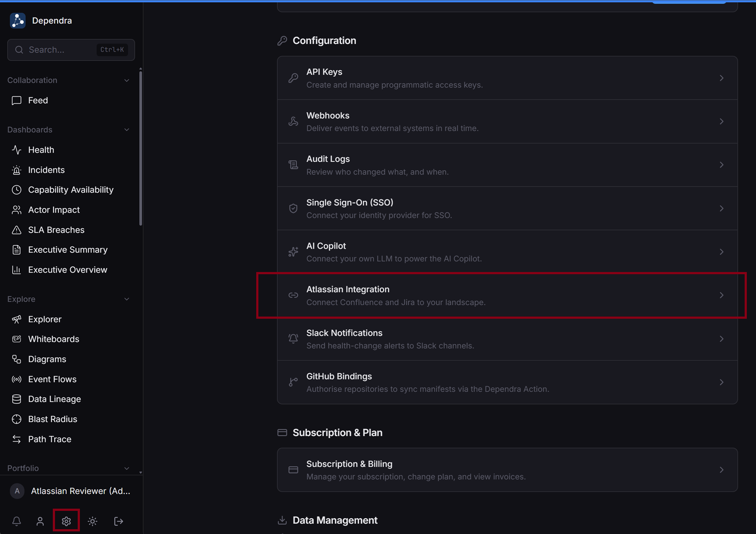Click the Webhooks icon

point(293,121)
